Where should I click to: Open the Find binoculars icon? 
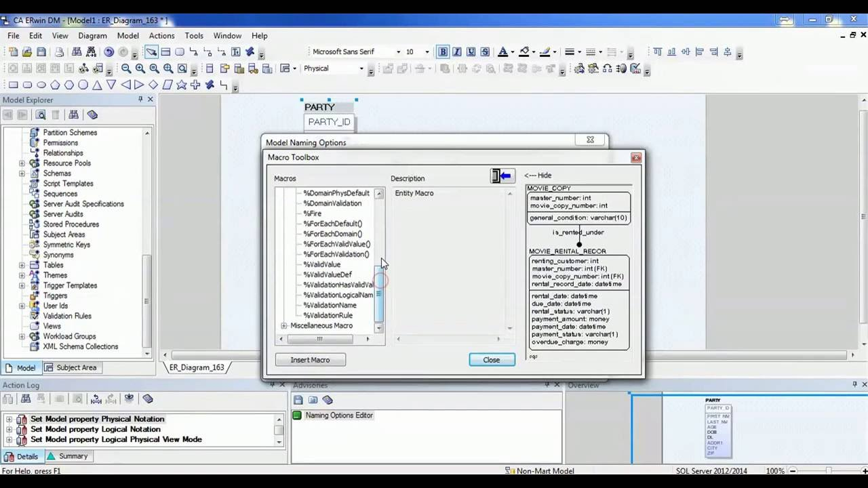click(x=77, y=52)
